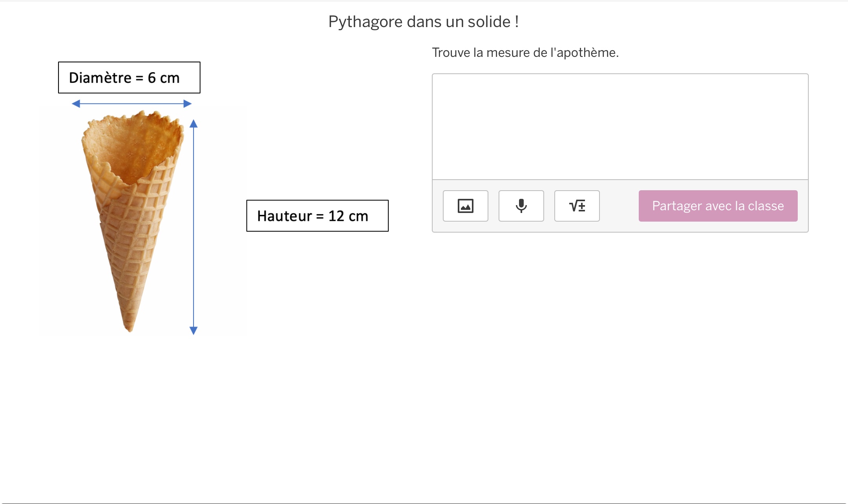Open the math equation editor icon

pos(577,206)
